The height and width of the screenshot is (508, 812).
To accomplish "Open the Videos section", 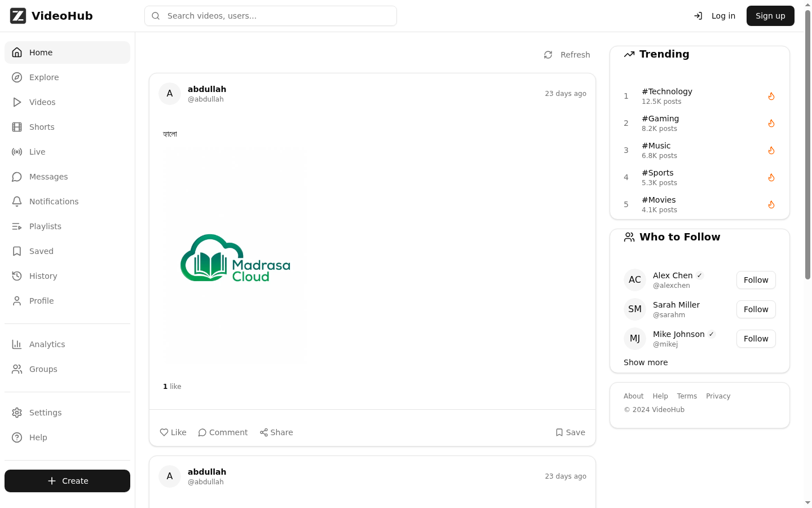I will [67, 102].
